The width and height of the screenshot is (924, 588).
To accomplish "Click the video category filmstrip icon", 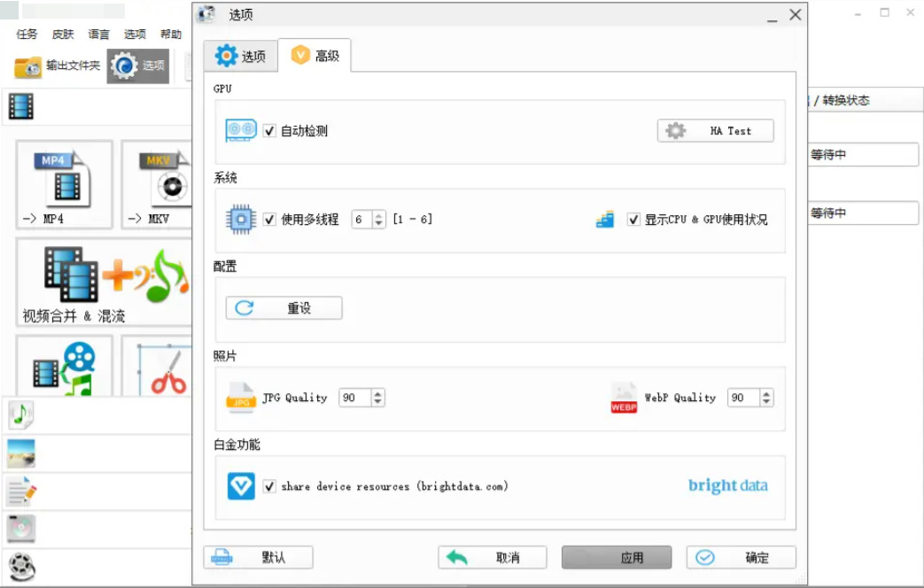I will [21, 106].
